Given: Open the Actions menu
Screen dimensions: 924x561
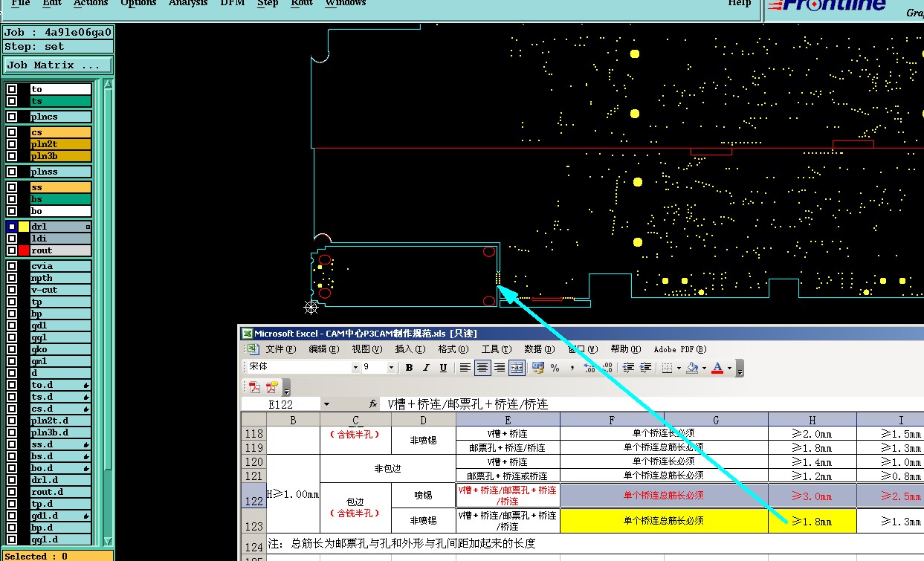Looking at the screenshot, I should (x=91, y=3).
